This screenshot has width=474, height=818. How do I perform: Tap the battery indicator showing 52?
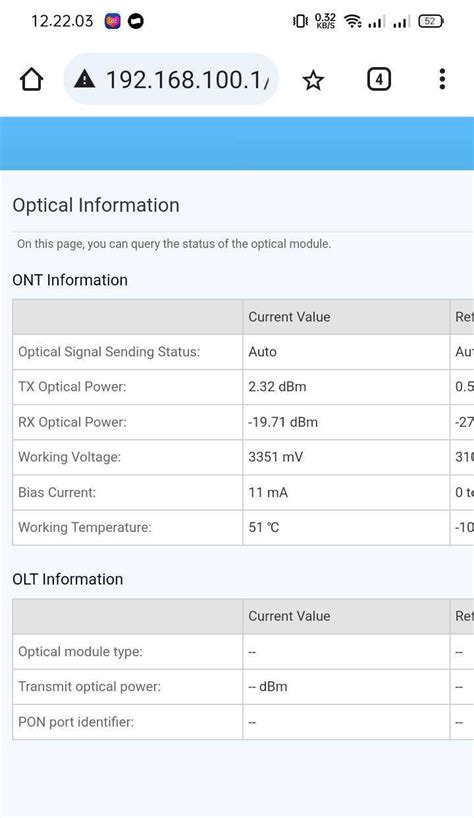tap(431, 21)
